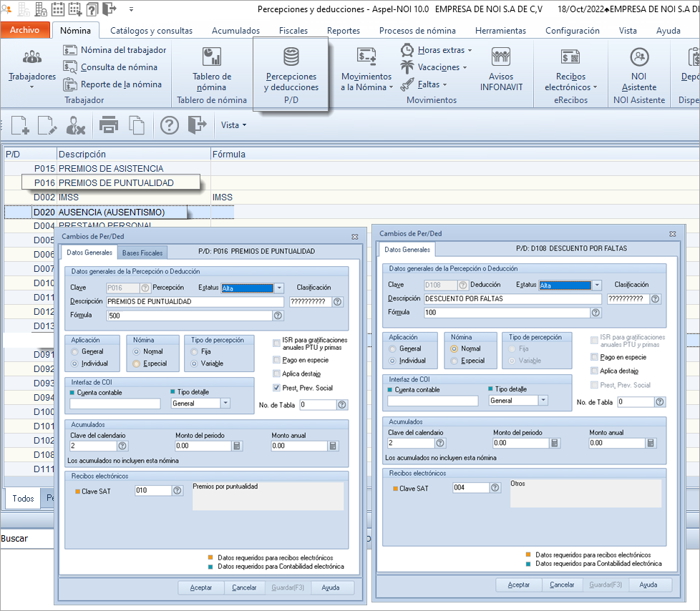The width and height of the screenshot is (700, 611).
Task: Click the Fórmula field containing 500
Action: click(x=189, y=316)
